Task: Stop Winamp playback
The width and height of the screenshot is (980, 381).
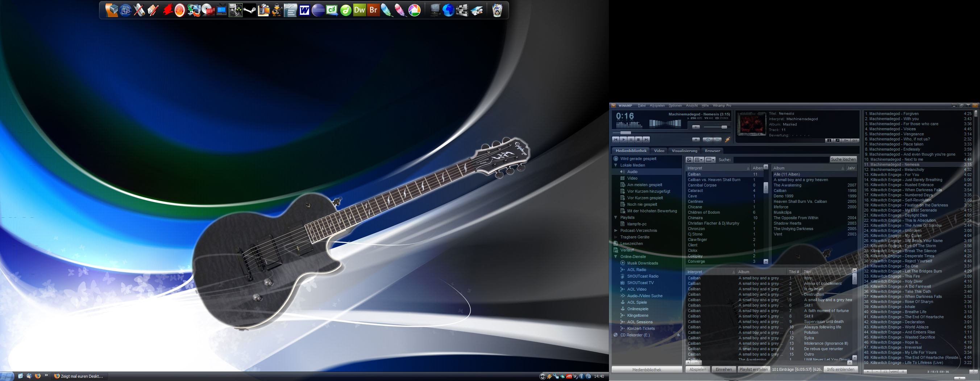Action: (x=639, y=140)
